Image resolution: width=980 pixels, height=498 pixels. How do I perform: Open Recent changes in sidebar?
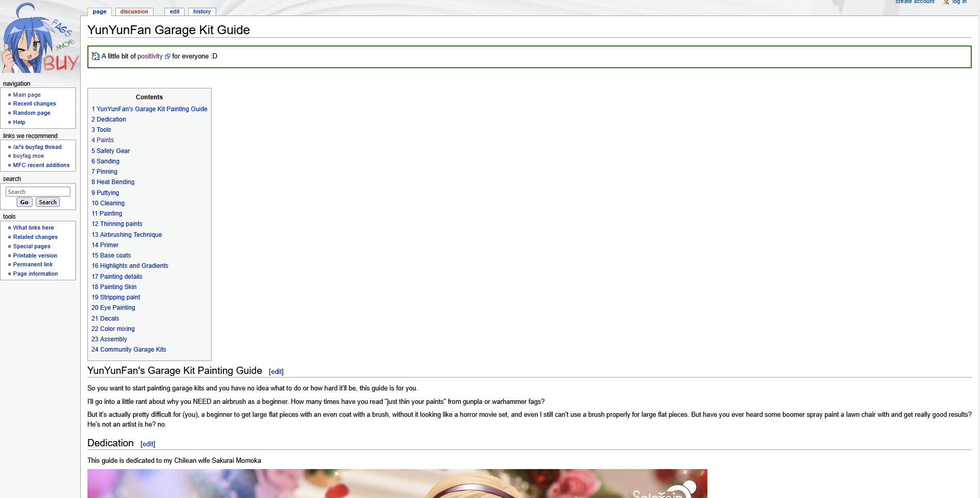[35, 103]
